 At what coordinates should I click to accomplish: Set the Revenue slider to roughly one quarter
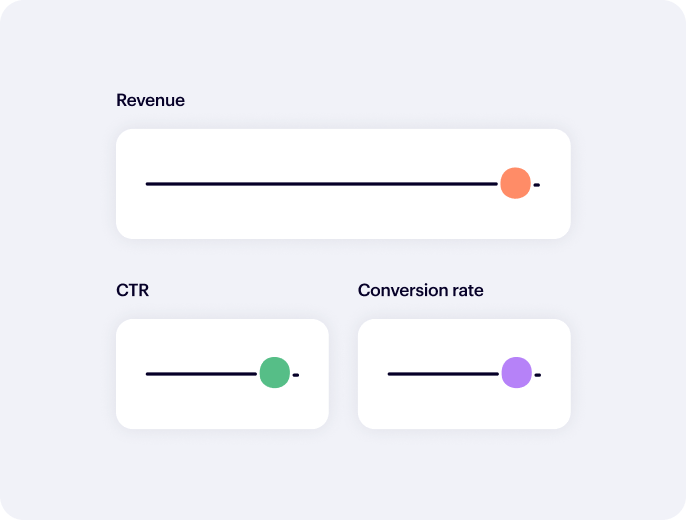point(245,184)
